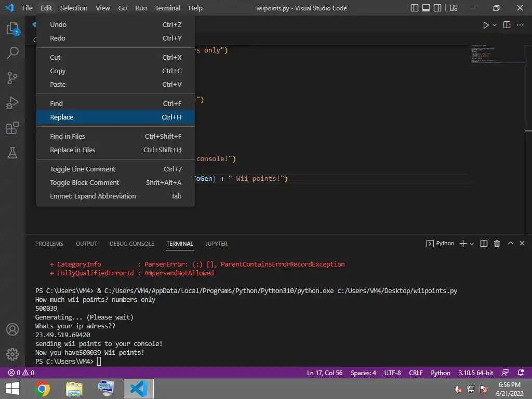
Task: Choose Replace from Edit menu
Action: click(115, 117)
